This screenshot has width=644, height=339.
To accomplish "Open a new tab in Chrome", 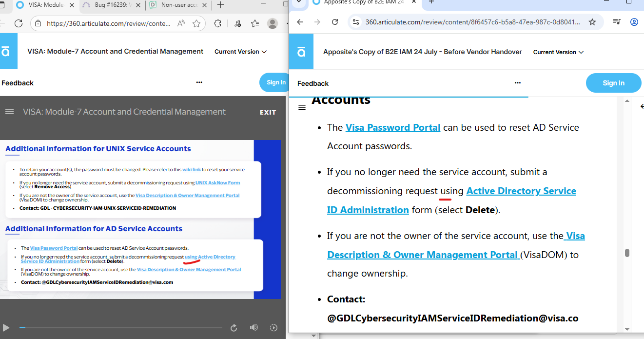I will click(431, 2).
